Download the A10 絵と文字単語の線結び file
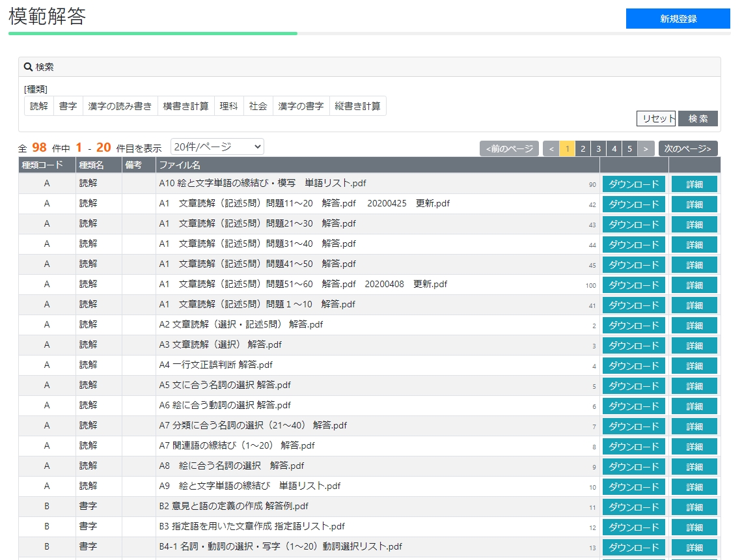Image resolution: width=742 pixels, height=560 pixels. coord(633,184)
